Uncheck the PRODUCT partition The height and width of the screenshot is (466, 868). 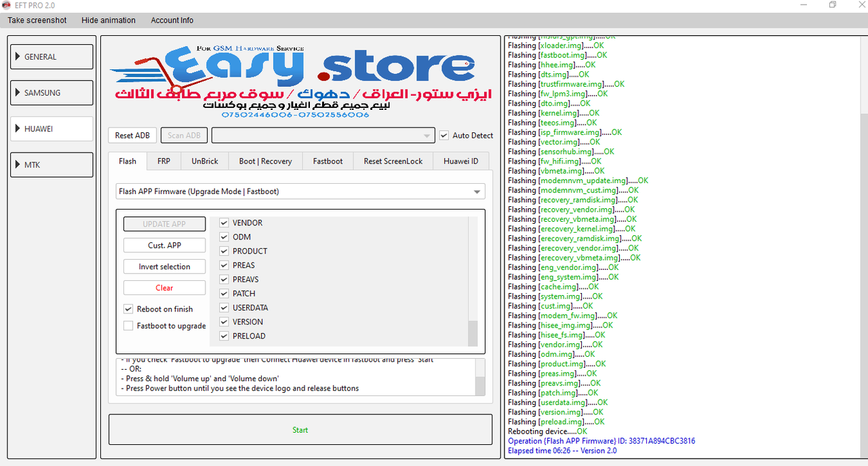pyautogui.click(x=224, y=251)
